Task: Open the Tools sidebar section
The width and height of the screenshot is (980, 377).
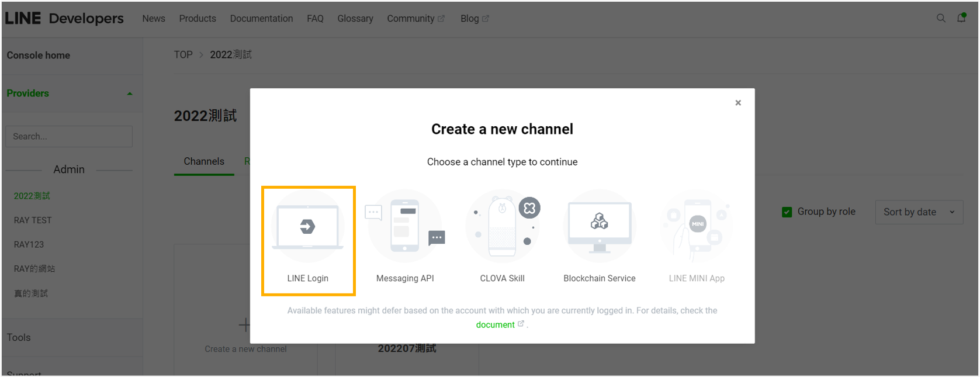Action: (x=19, y=337)
